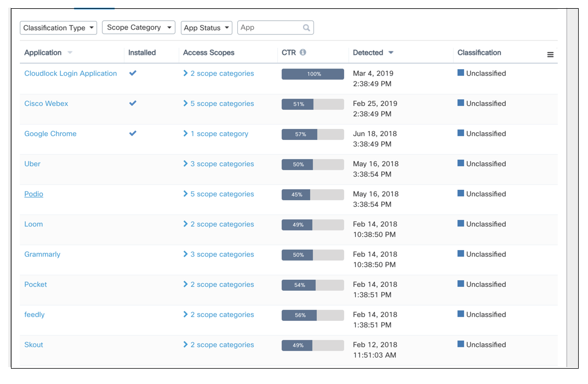This screenshot has height=384, width=588.
Task: Click the 45% CTR bar for Podio
Action: coord(313,194)
